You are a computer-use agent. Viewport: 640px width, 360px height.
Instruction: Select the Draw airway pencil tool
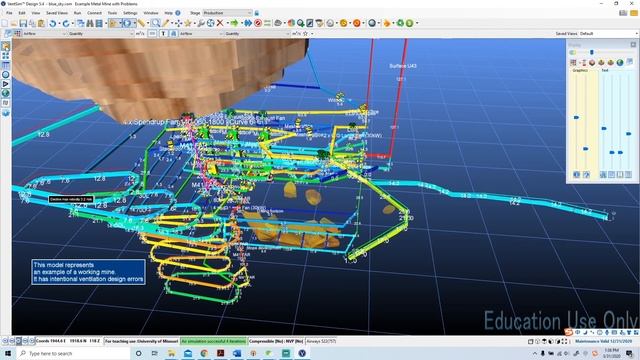[166, 23]
